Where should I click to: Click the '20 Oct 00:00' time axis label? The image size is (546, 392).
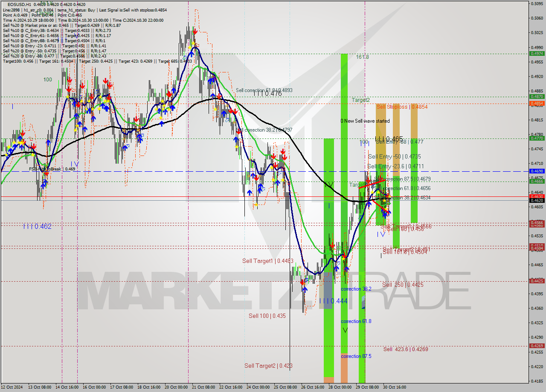tap(176, 387)
